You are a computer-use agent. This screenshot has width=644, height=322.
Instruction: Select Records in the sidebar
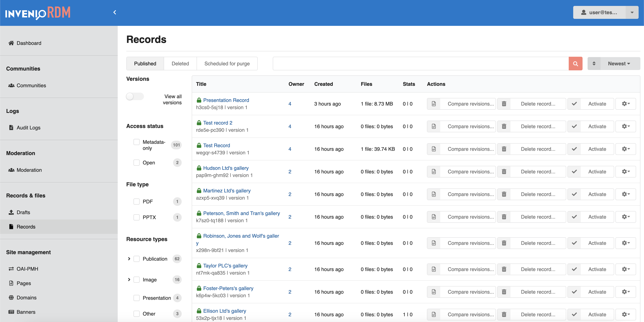(x=59, y=227)
